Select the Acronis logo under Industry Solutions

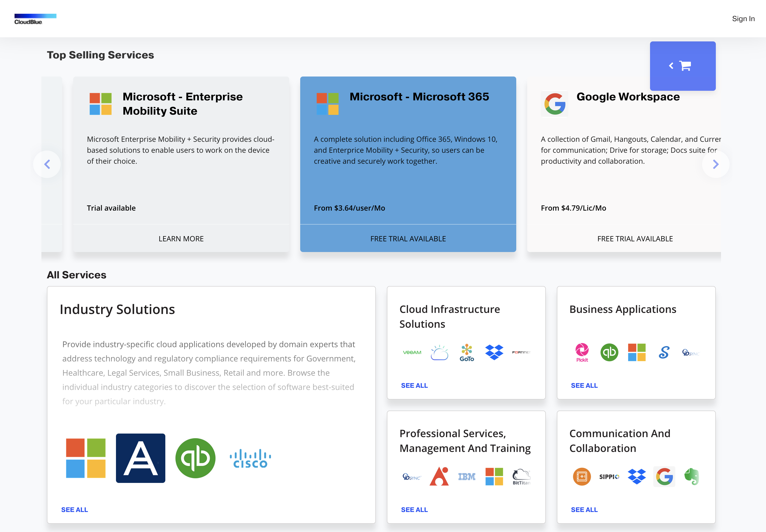coord(140,458)
